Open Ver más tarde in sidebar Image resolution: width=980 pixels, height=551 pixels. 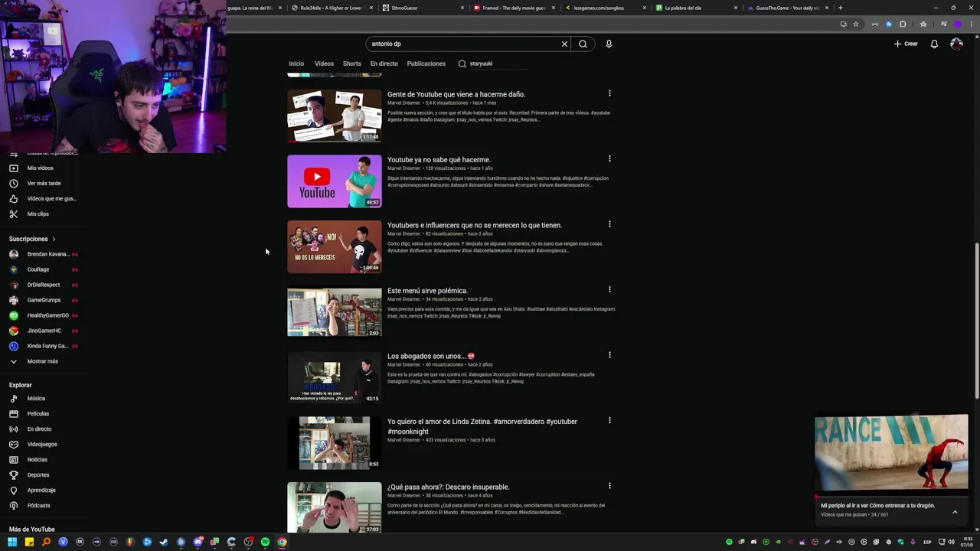pos(44,183)
